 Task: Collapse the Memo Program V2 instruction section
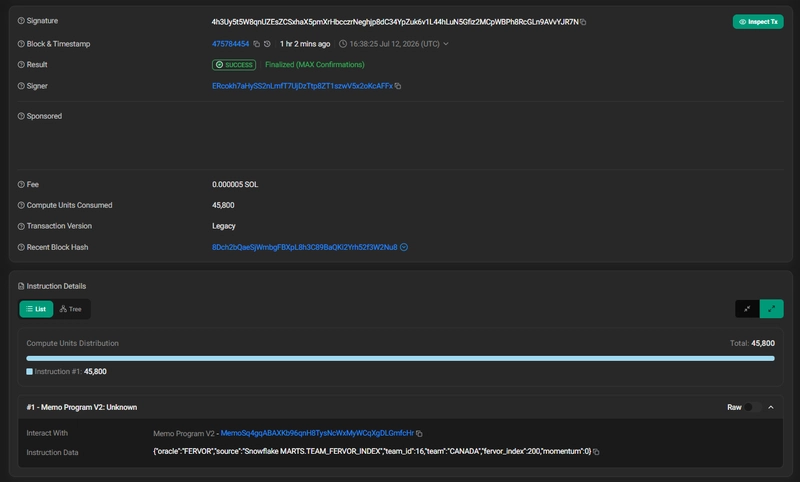click(771, 407)
